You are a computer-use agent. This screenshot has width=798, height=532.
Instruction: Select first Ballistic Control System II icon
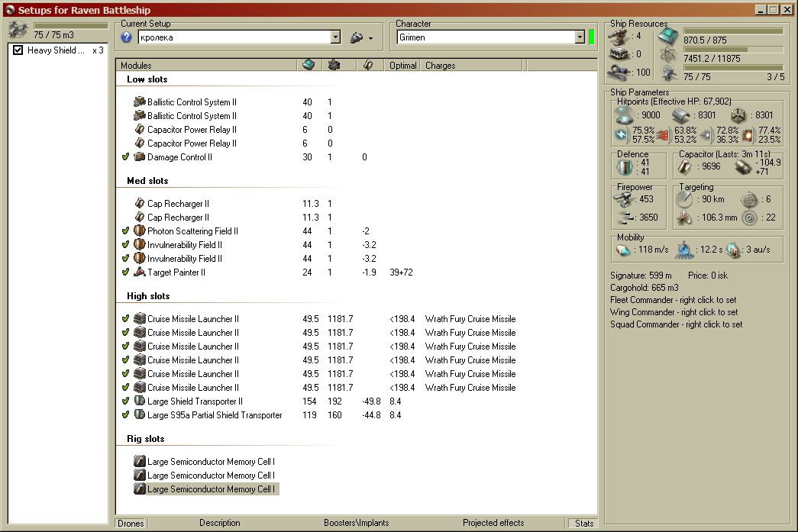coord(140,102)
